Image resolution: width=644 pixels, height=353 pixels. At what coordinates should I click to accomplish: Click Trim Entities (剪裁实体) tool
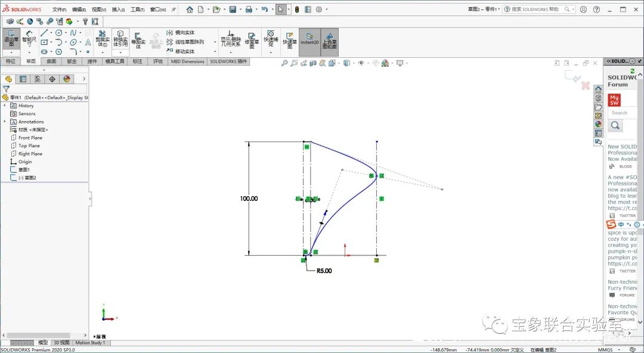pyautogui.click(x=103, y=38)
